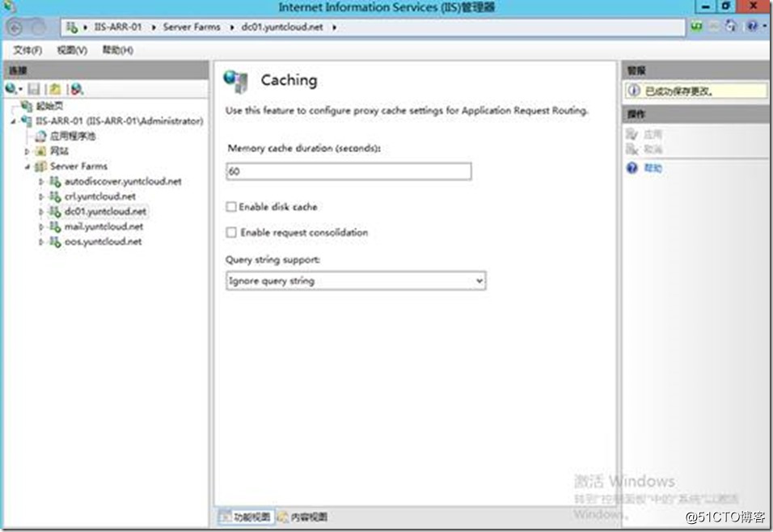Click the Help (帮助) link in Actions pane
The image size is (773, 532).
653,168
